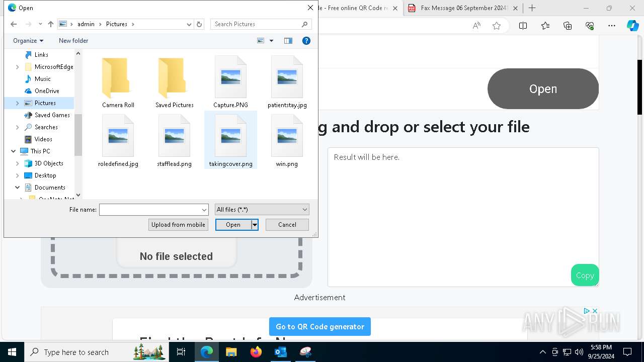Open the file dialog help icon

306,41
